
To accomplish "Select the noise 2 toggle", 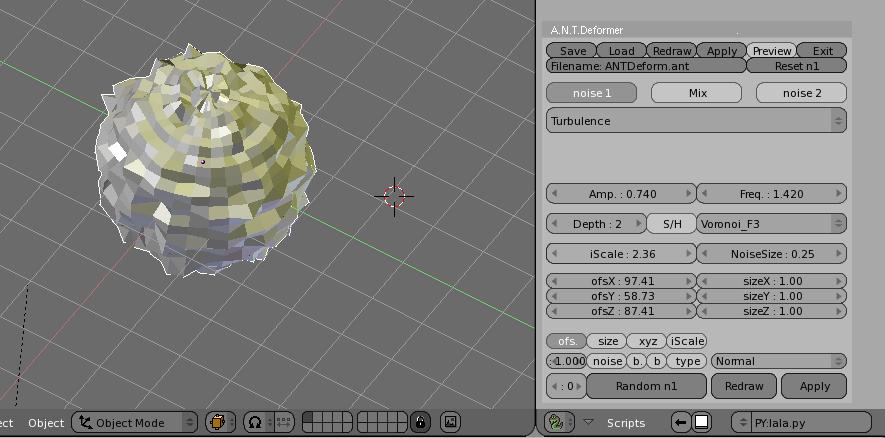I will (801, 93).
